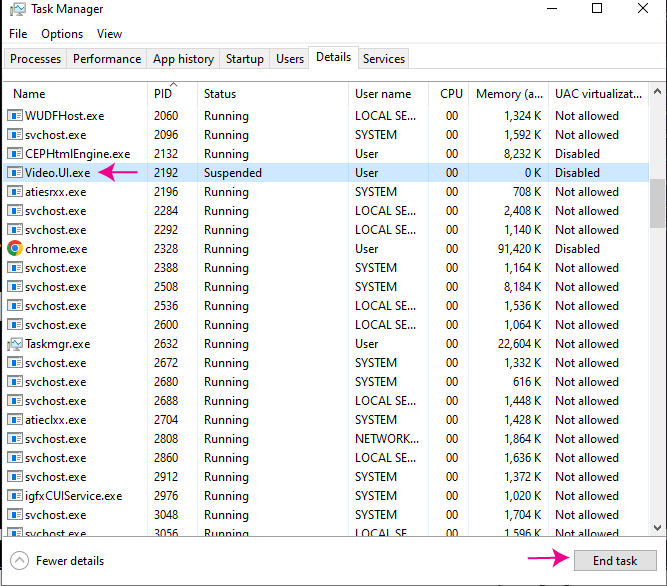Switch to the Services tab
Viewport: 667px width, 586px height.
click(384, 59)
